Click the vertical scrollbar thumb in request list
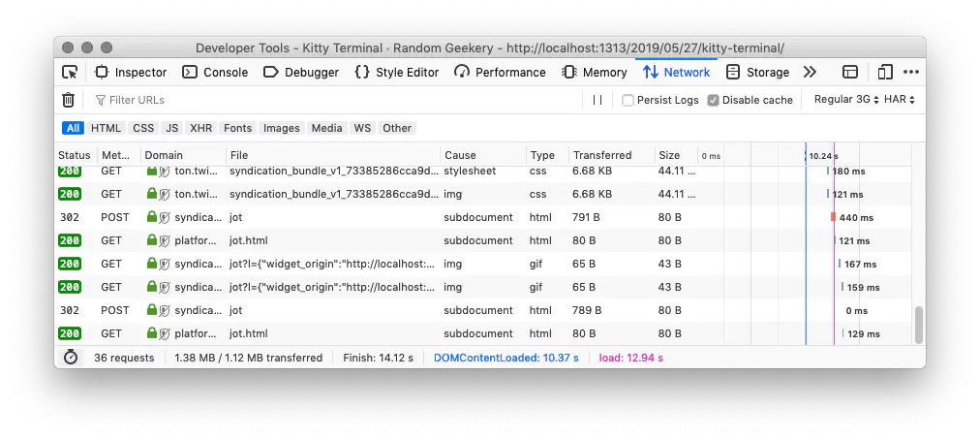Image resolution: width=980 pixels, height=440 pixels. pos(919,325)
